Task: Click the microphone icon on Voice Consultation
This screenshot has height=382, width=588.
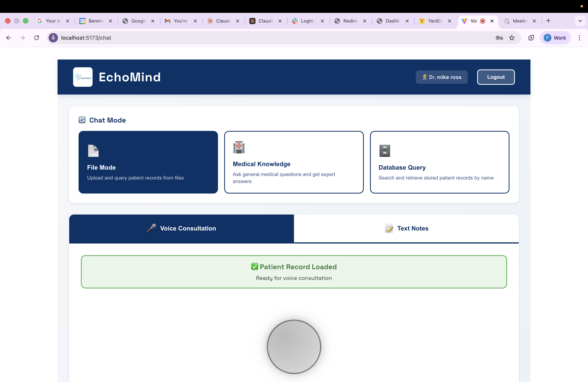Action: tap(152, 228)
